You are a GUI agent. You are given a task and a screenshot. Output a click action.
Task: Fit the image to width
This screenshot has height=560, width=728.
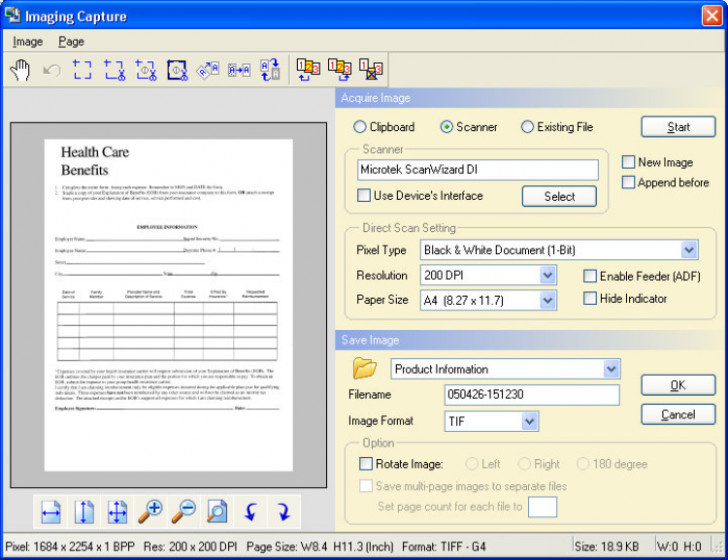pyautogui.click(x=50, y=512)
